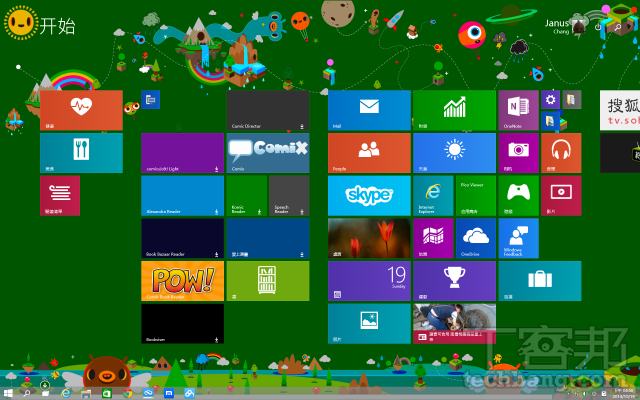Launch the People tile
This screenshot has height=400, width=640.
(369, 153)
